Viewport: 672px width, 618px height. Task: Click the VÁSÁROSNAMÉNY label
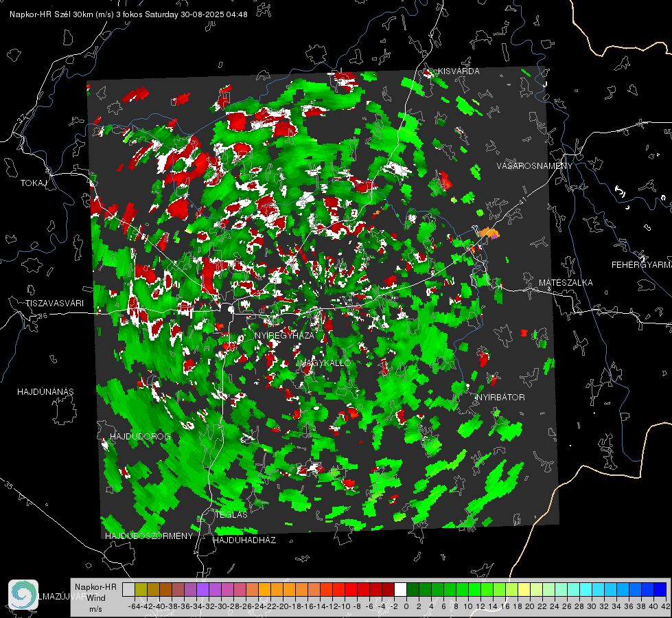(x=535, y=166)
